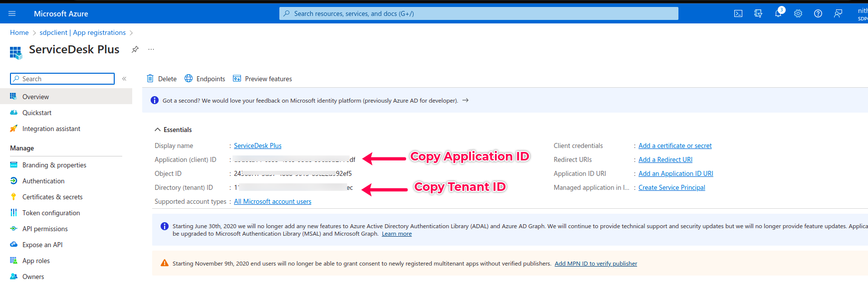868x284 pixels.
Task: Pin ServiceDesk Plus using the pin icon
Action: pos(135,49)
